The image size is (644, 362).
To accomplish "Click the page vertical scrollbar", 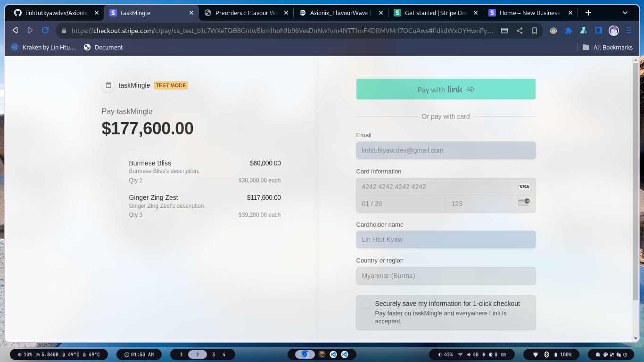I will point(636,181).
